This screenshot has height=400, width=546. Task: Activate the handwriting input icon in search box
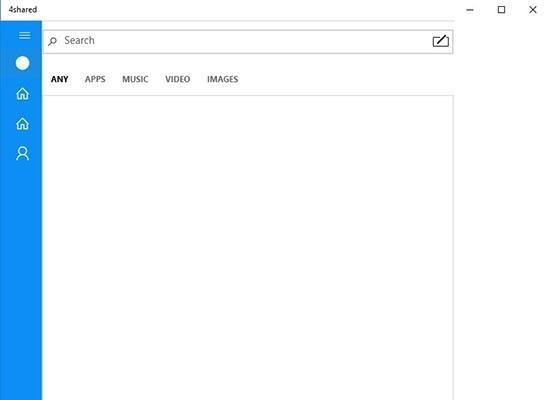pyautogui.click(x=440, y=41)
